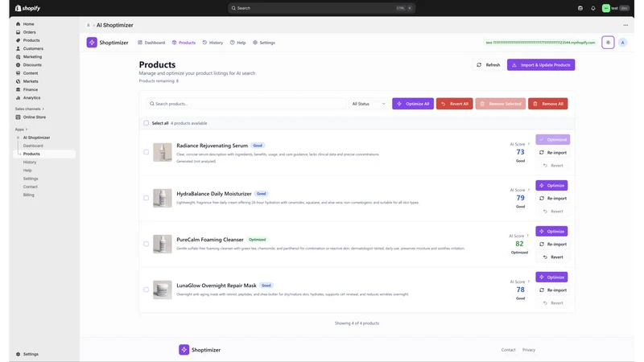This screenshot has width=644, height=362.
Task: Click the AI Score help icon for PureCalm Cleanser
Action: click(x=528, y=236)
